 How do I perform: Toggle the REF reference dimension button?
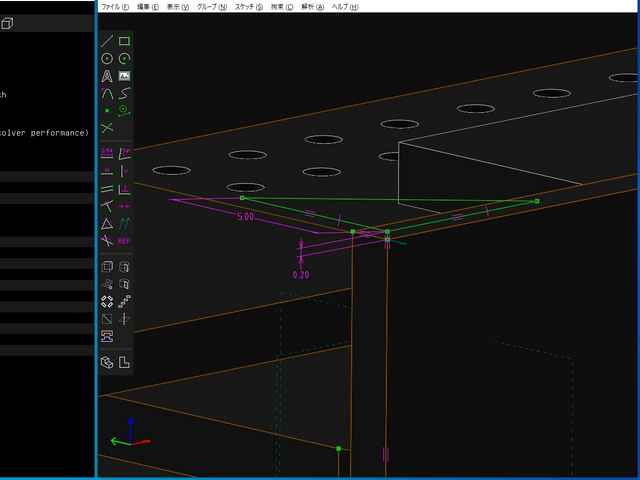124,241
